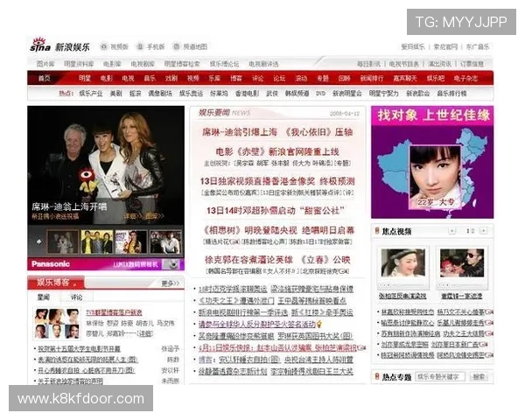Open hot topic 娱乐产业
525x420 pixels.
pos(91,94)
